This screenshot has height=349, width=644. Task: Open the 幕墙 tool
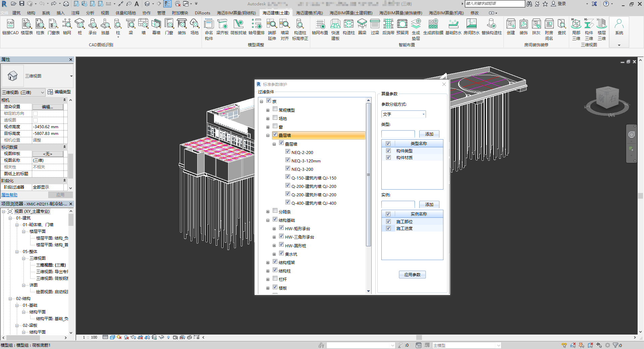click(x=156, y=27)
